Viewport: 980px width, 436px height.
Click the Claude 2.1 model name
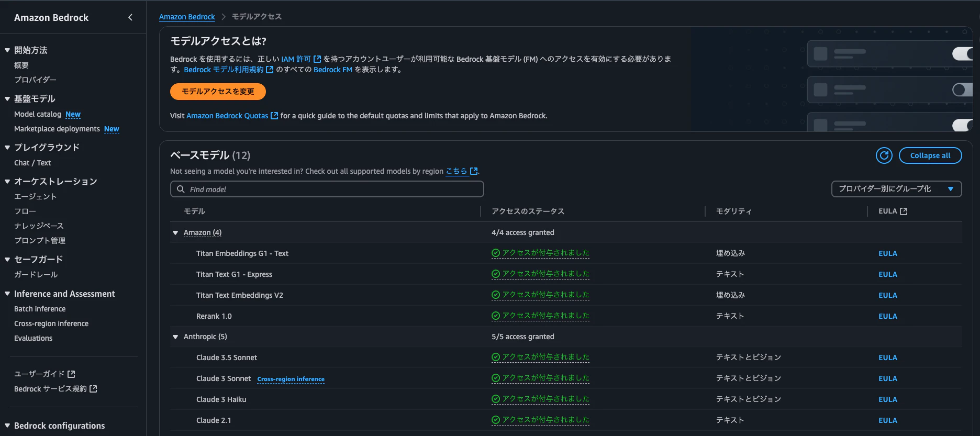pyautogui.click(x=214, y=420)
